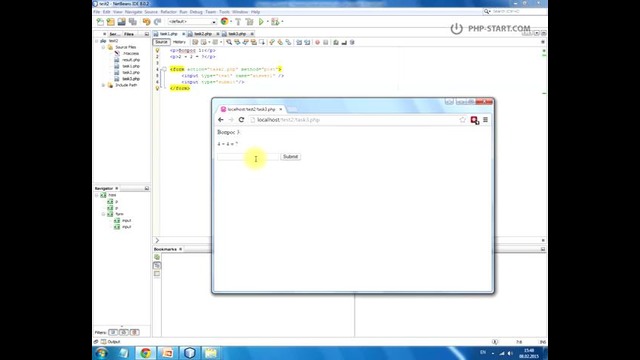Switch to the task2.php editor tab
This screenshot has width=640, height=360.
click(203, 34)
